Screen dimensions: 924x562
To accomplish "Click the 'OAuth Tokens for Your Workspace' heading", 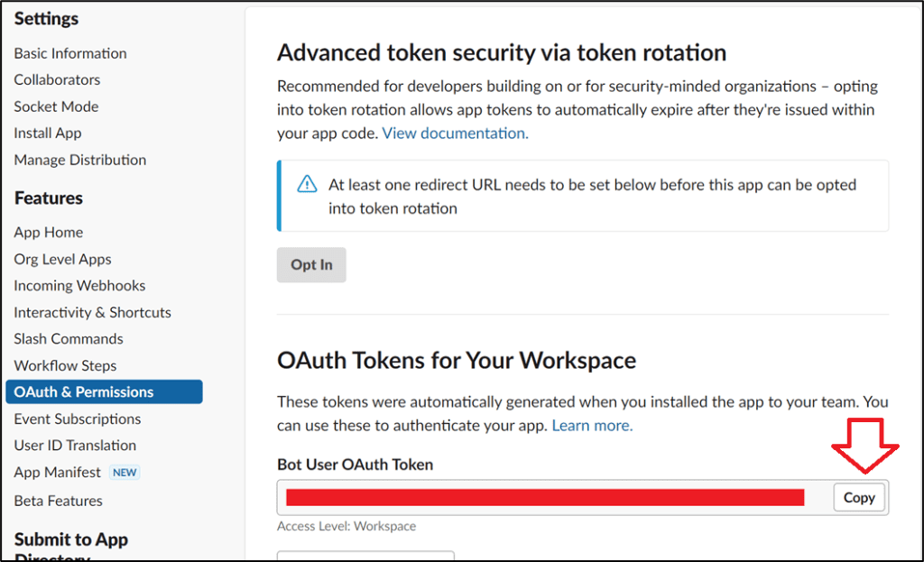I will click(x=457, y=360).
